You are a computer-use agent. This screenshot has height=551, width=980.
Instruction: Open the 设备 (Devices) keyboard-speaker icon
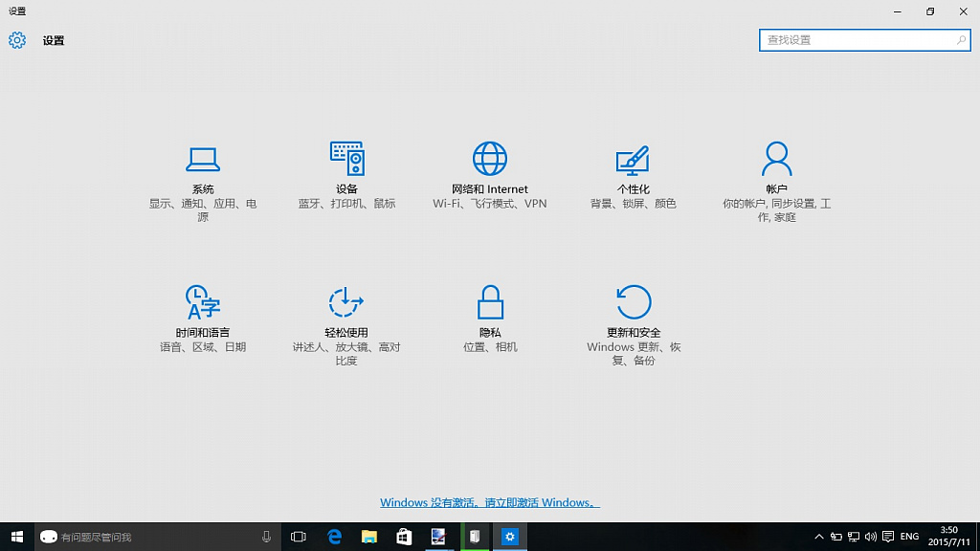point(346,159)
